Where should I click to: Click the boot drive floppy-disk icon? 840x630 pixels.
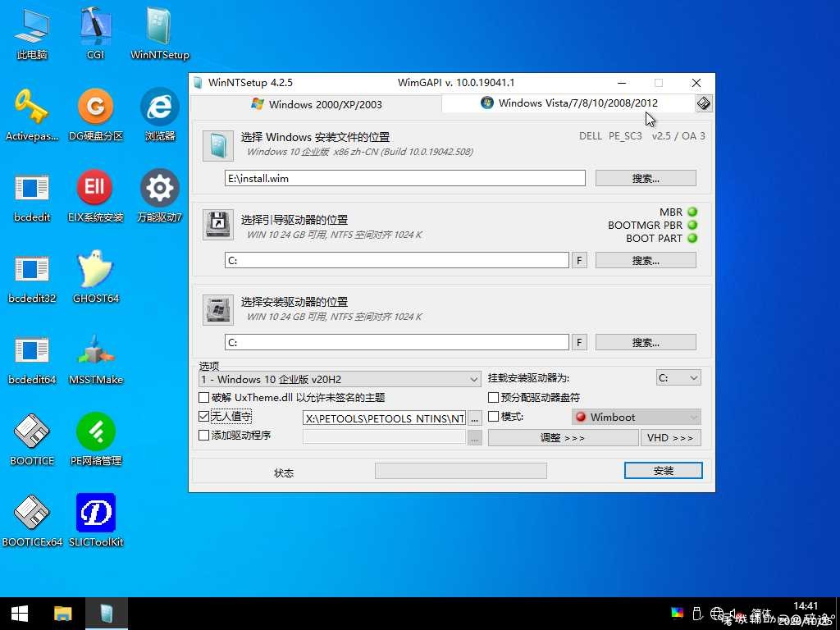(x=218, y=225)
